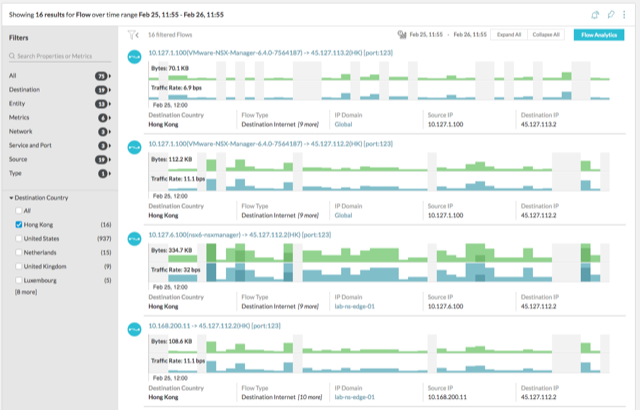Check the All destination country checkbox

coord(18,211)
